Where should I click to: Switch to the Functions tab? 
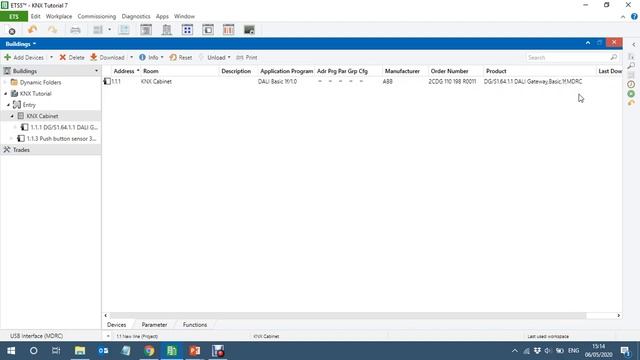[x=195, y=325]
